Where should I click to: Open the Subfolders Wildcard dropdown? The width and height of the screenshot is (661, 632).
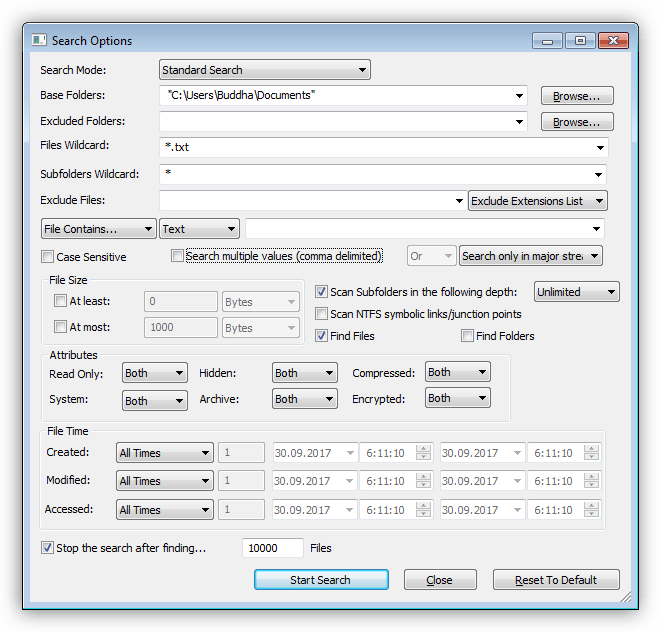click(x=599, y=175)
